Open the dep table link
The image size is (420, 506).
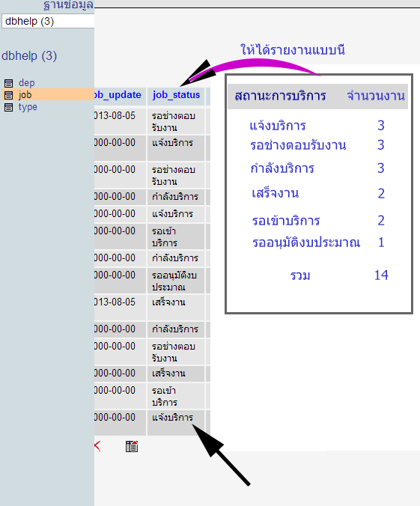click(26, 83)
